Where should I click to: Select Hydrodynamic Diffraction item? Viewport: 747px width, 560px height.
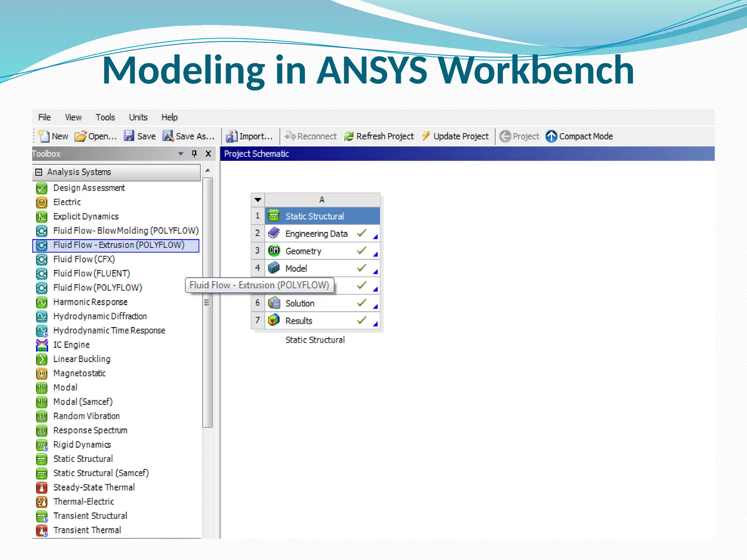[100, 316]
